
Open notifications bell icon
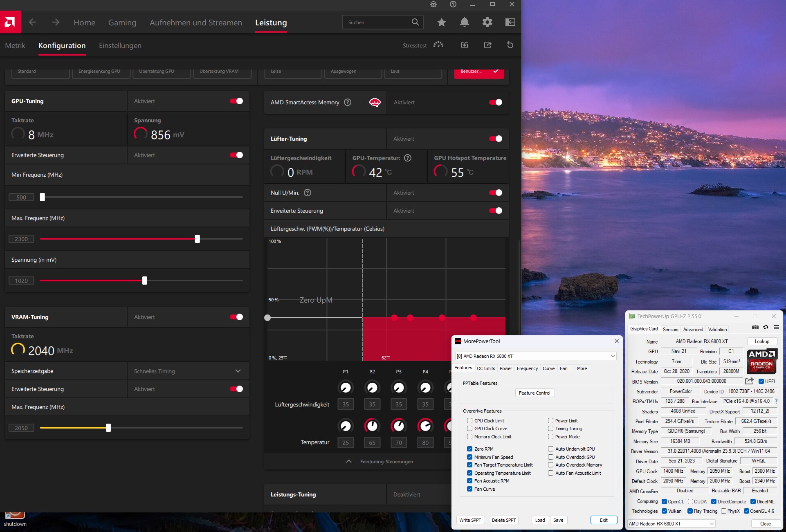[464, 22]
